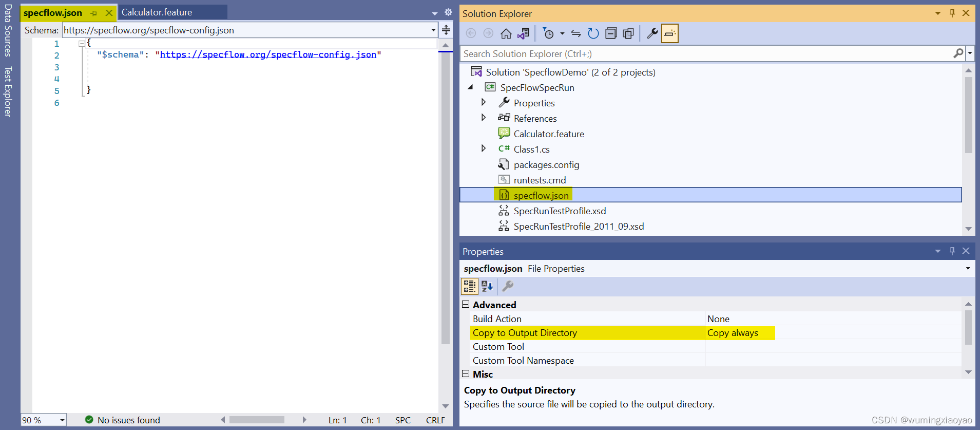980x430 pixels.
Task: Open the 90 % zoom level dropdown
Action: tap(62, 420)
